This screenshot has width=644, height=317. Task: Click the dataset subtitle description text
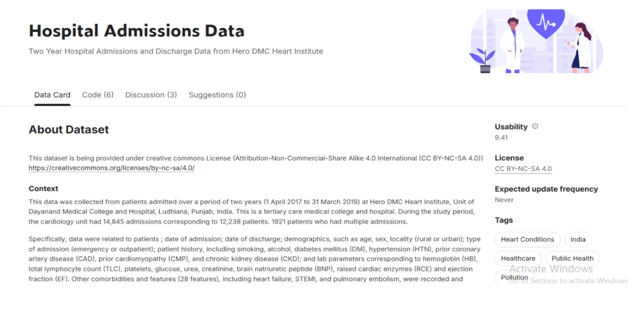point(176,51)
